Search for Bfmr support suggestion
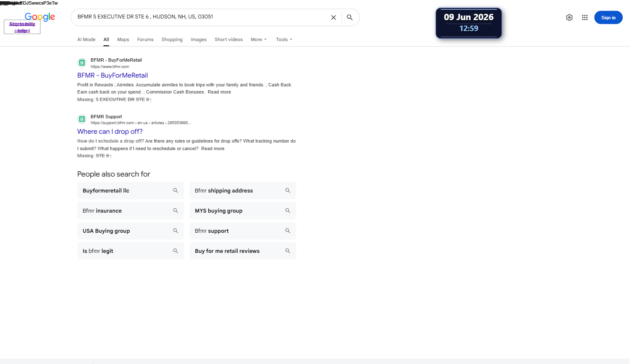Screen dimensions: 637x364 pos(243,231)
